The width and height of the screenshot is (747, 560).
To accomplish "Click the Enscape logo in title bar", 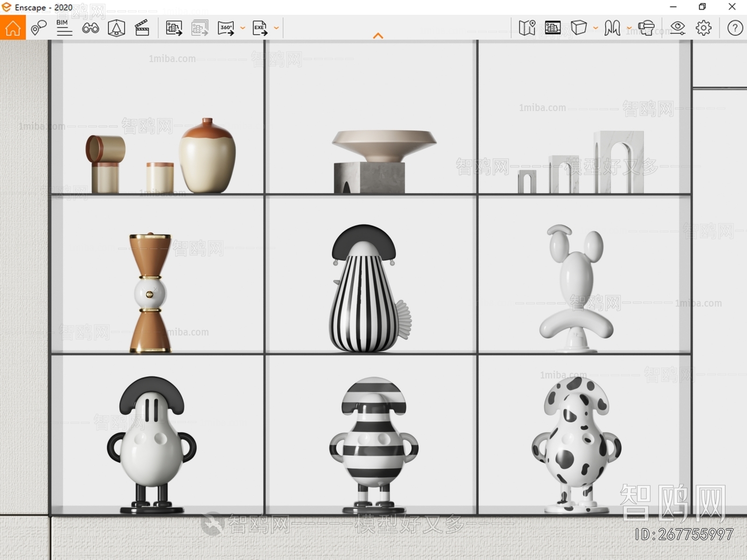I will pyautogui.click(x=6, y=7).
